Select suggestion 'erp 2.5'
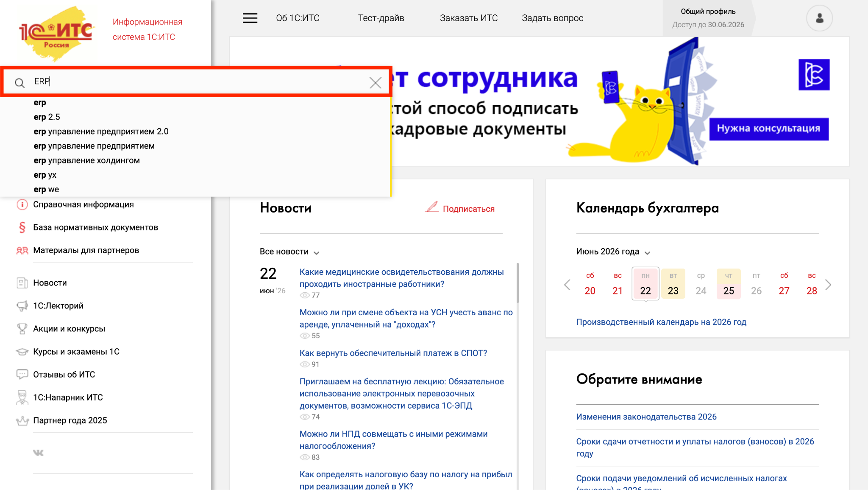 (47, 117)
